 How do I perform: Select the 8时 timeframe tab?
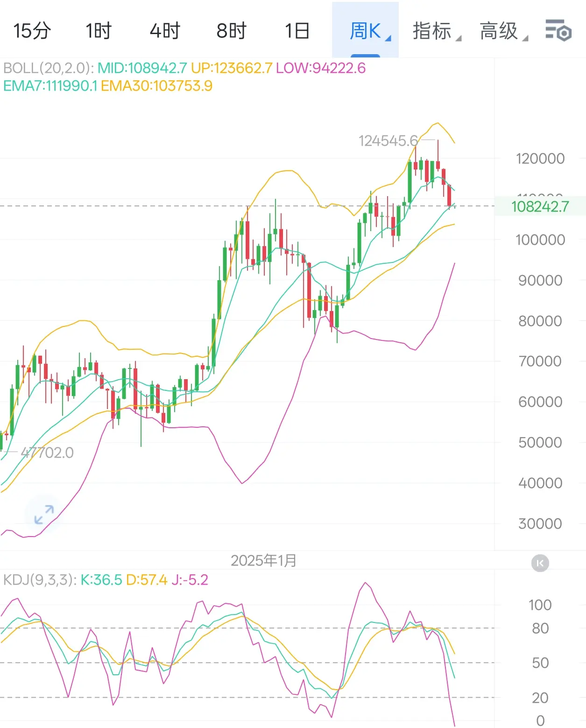point(231,31)
